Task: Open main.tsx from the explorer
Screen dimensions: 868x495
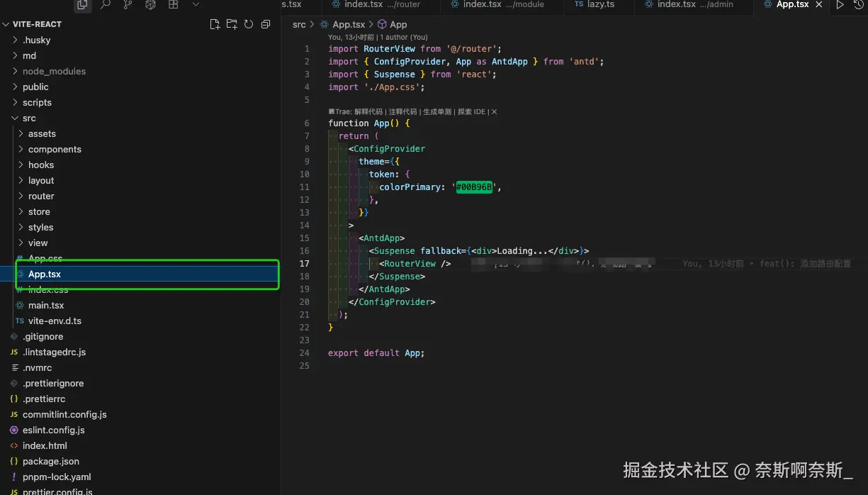Action: [x=46, y=306]
